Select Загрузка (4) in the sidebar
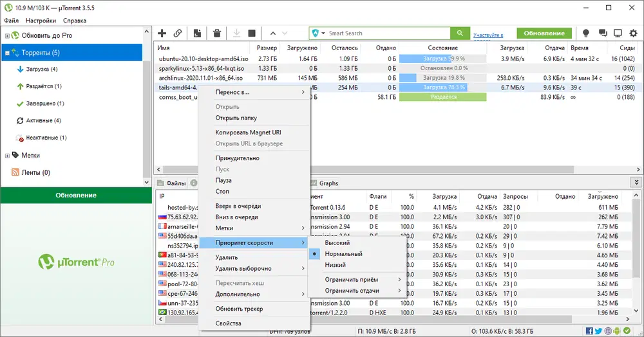This screenshot has height=337, width=644. pyautogui.click(x=41, y=69)
